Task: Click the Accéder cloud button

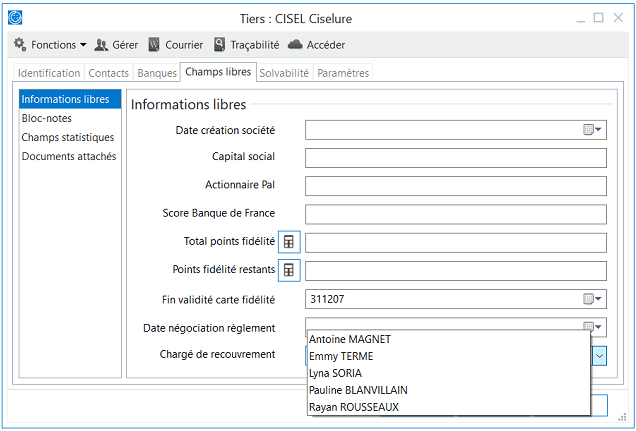Action: (316, 45)
